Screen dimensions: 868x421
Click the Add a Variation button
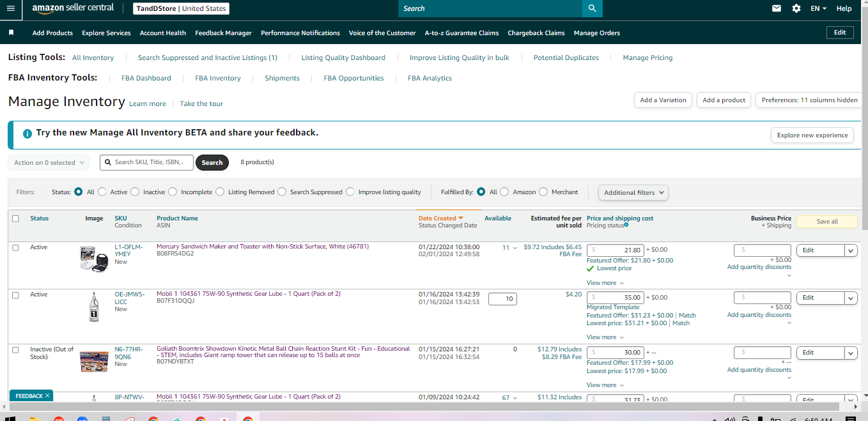[663, 100]
